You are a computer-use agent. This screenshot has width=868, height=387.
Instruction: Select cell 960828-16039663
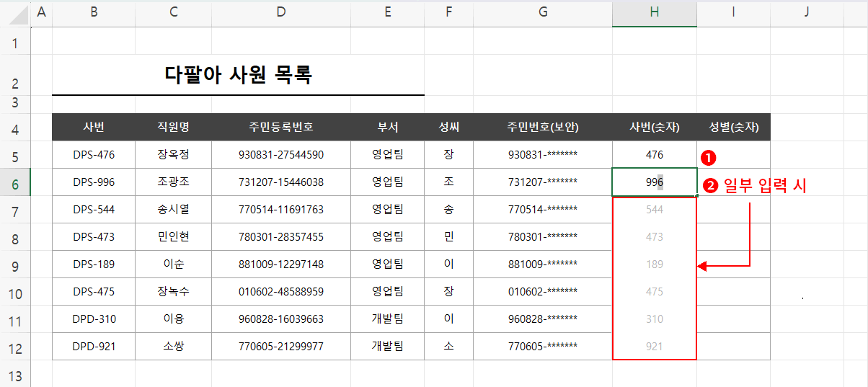[x=281, y=319]
